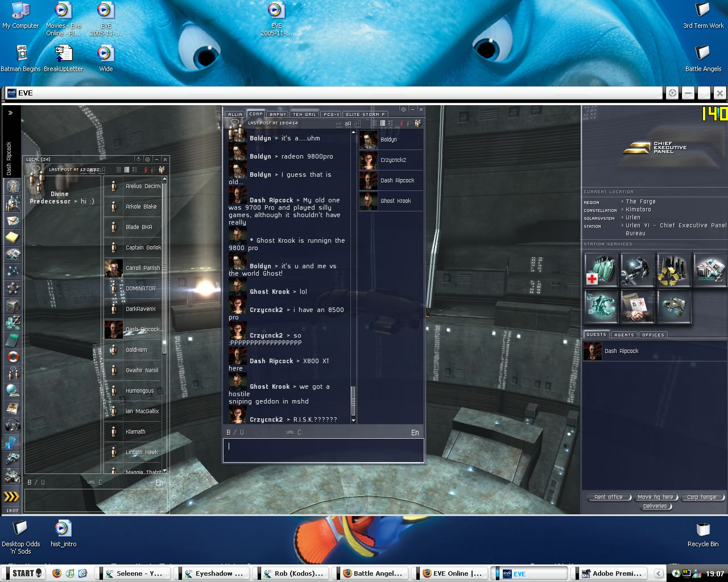Expand the sidebar using double-arrow chevron
Image resolution: width=728 pixels, height=582 pixels.
point(10,113)
